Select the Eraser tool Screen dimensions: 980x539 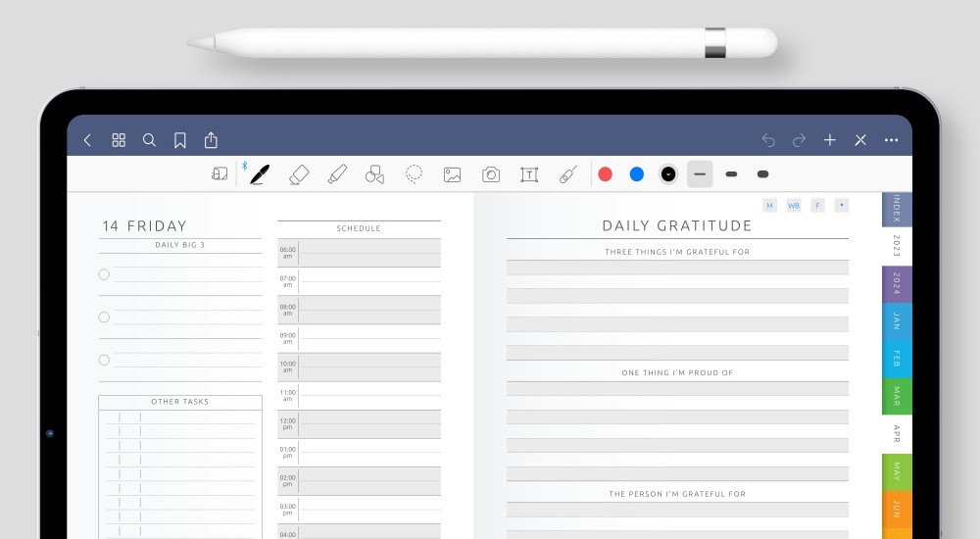click(x=299, y=174)
